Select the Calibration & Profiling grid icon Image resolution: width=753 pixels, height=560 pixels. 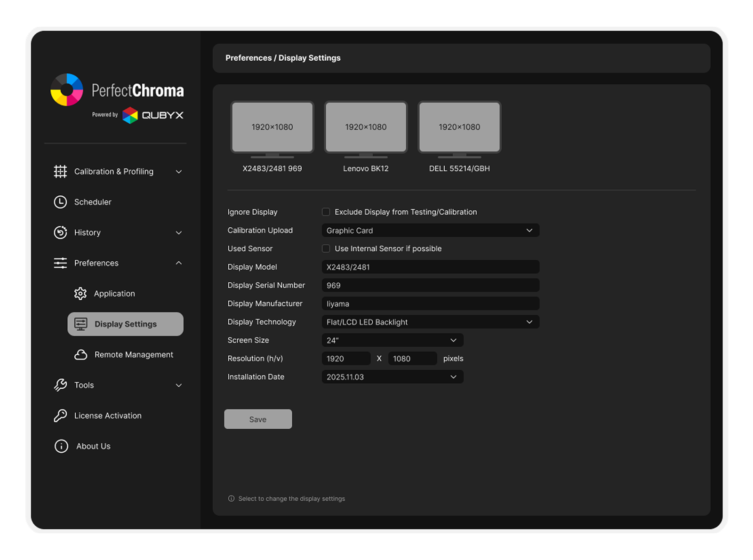pyautogui.click(x=61, y=171)
